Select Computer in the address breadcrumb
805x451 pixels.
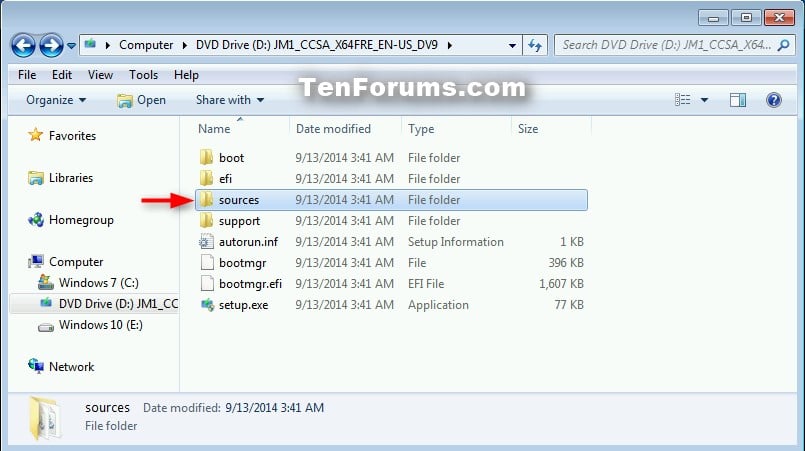pos(146,45)
